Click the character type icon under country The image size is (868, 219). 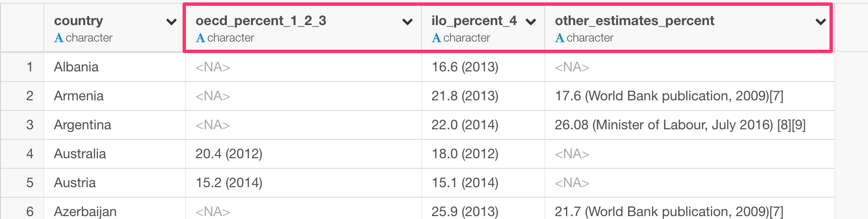coord(59,38)
